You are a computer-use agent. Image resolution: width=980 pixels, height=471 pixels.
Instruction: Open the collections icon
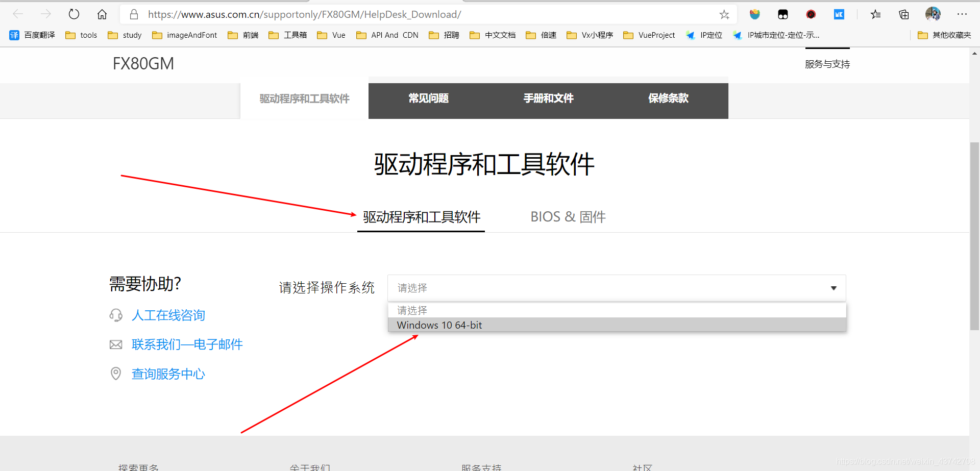click(x=904, y=14)
